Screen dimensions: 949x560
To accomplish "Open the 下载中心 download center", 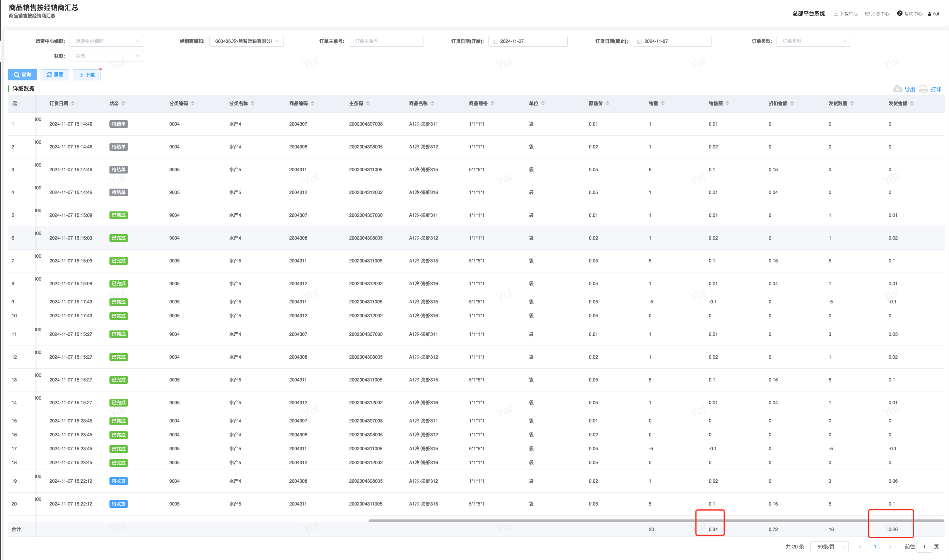I will click(846, 14).
